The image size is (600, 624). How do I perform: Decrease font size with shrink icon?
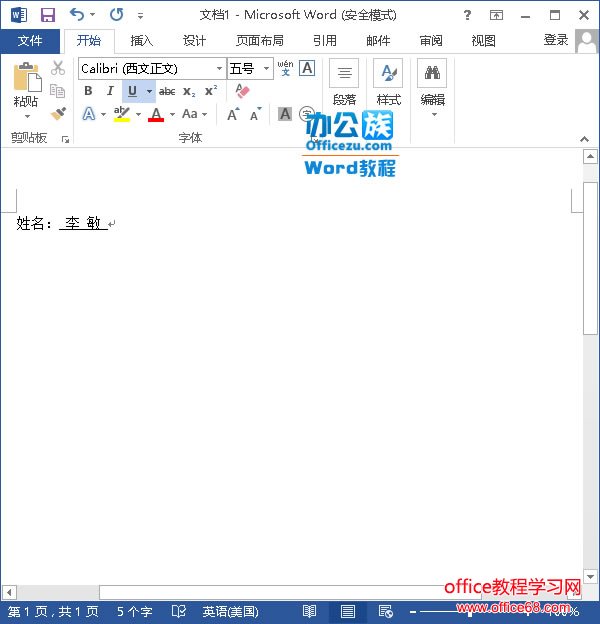pos(255,114)
